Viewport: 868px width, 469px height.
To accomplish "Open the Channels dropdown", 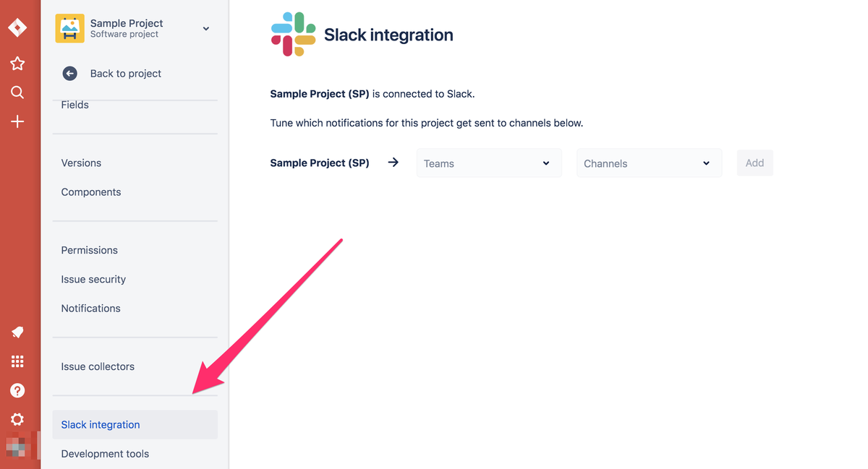I will (649, 163).
